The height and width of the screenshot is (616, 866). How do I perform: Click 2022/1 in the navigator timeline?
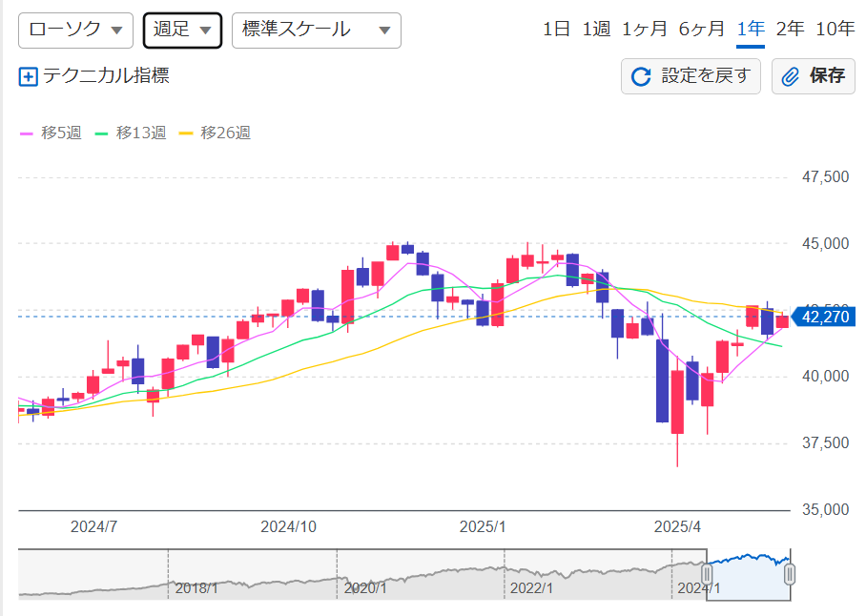click(531, 588)
